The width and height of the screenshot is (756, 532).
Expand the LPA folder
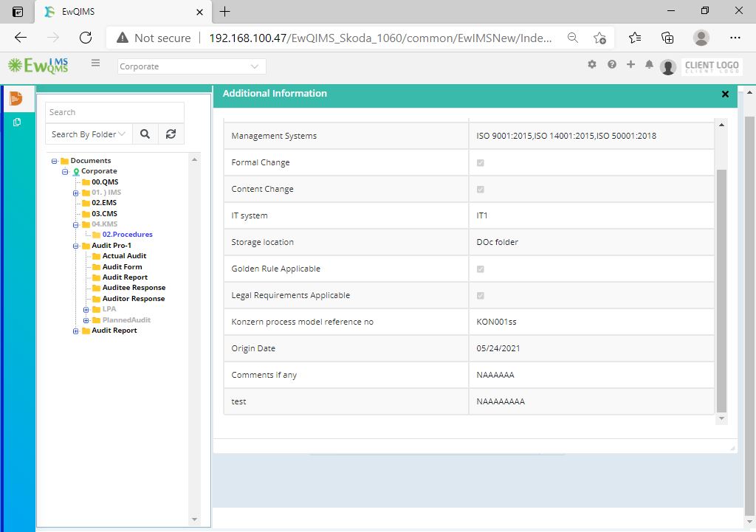pyautogui.click(x=86, y=309)
